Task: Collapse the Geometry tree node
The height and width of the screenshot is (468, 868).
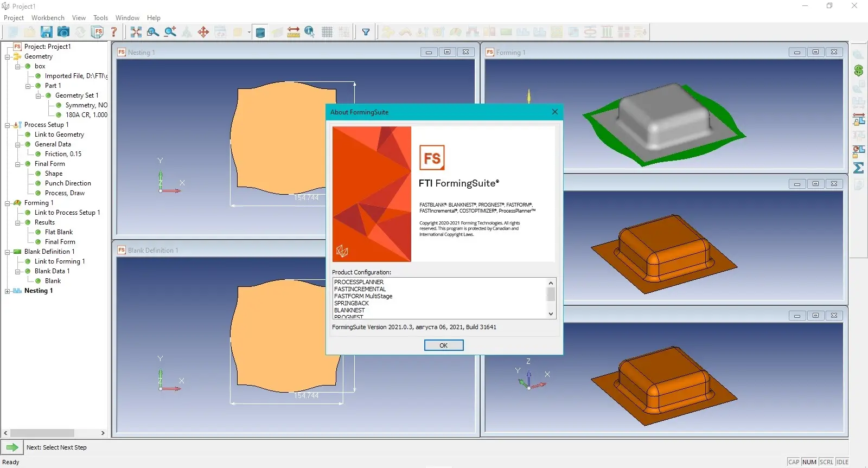Action: 8,56
